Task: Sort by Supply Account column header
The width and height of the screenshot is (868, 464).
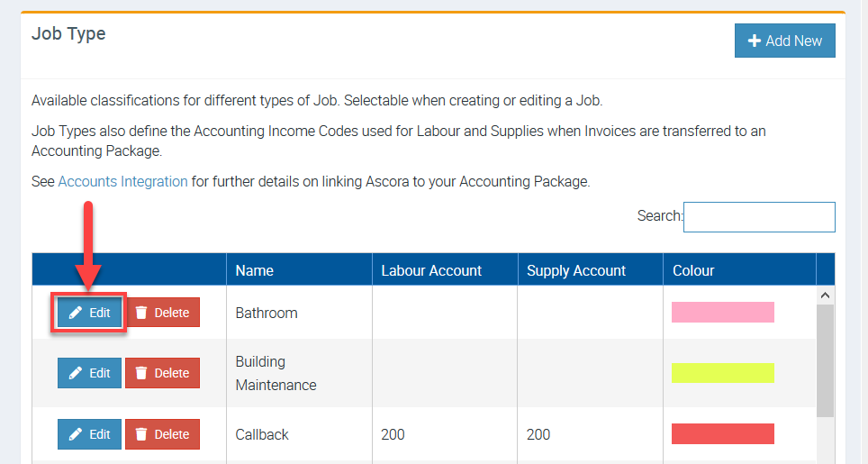Action: click(576, 270)
